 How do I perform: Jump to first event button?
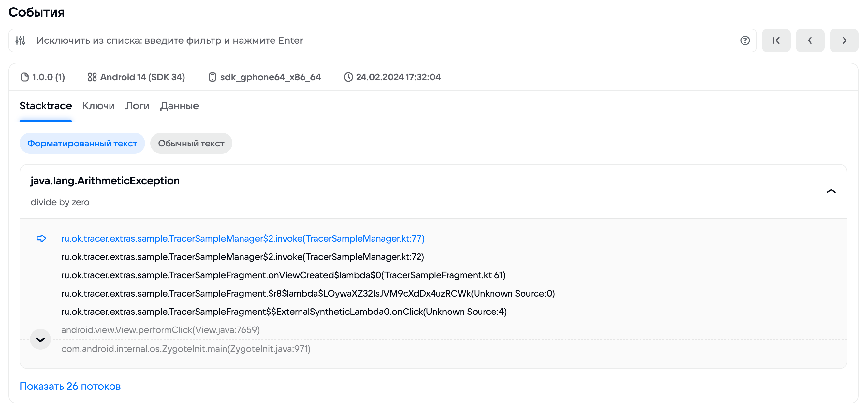[776, 40]
